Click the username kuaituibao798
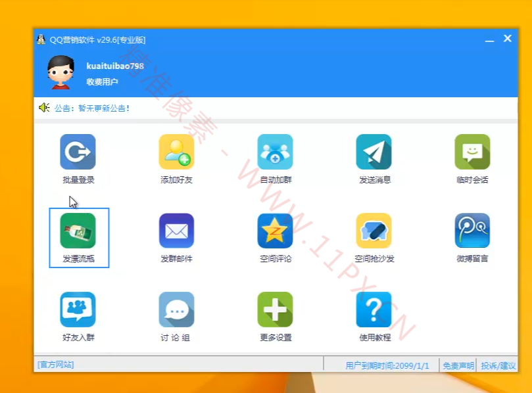 115,66
